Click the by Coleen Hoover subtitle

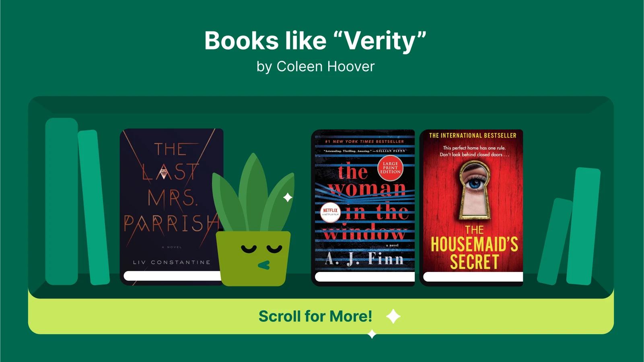coord(316,66)
